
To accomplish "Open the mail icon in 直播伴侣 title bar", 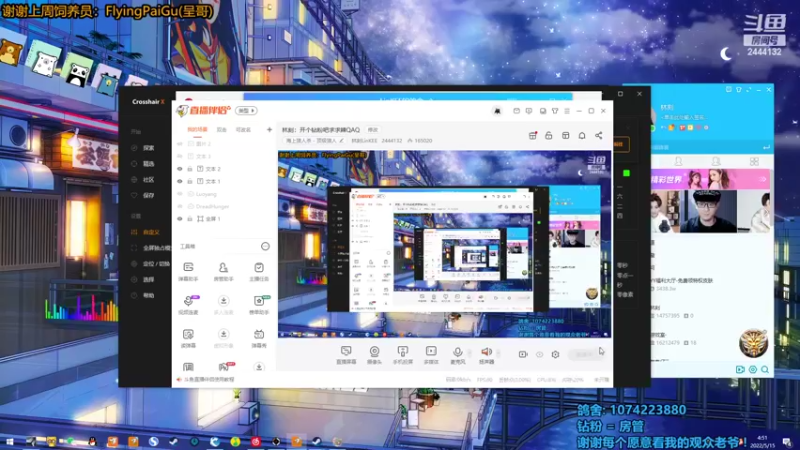I will coord(516,111).
